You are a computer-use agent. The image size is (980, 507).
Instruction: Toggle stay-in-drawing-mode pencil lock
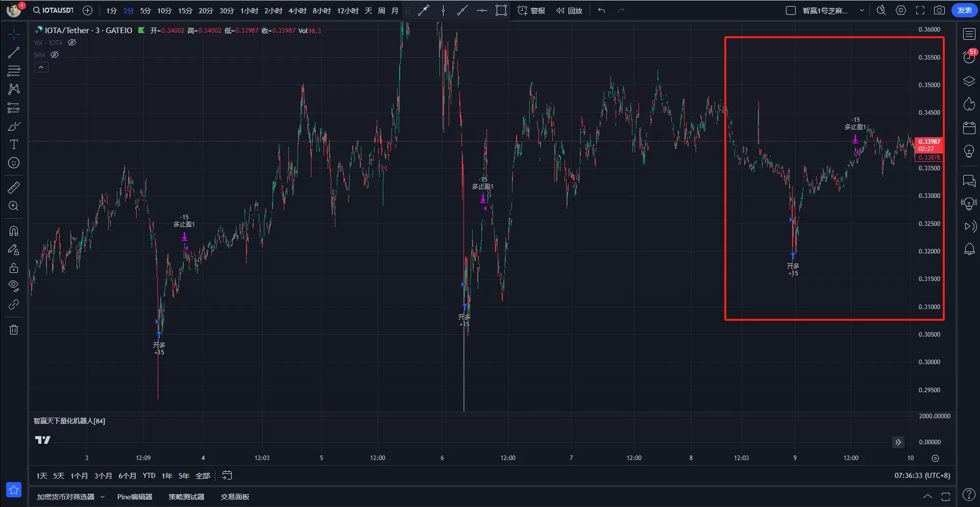[x=14, y=249]
